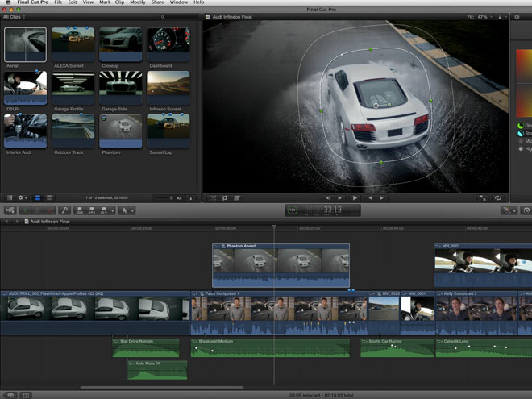Open Breakbeat Medium audio clip menu
Screen dimensions: 532x399
tap(195, 341)
